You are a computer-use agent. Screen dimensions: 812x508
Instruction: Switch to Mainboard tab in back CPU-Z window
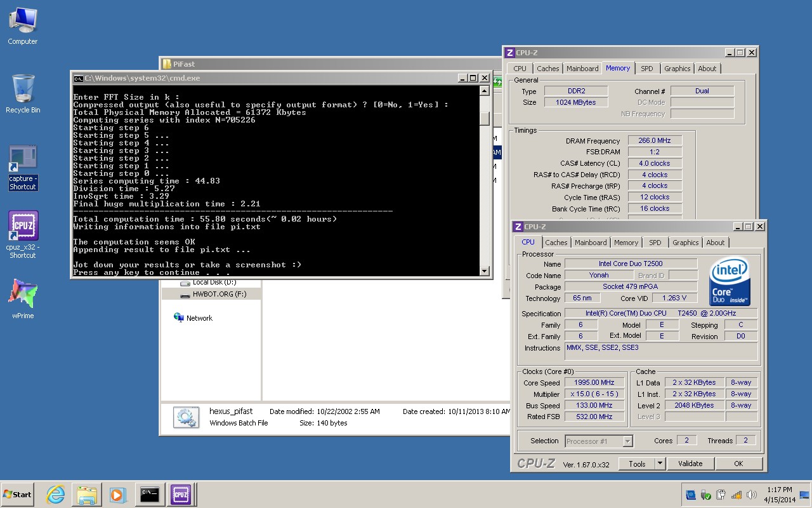point(582,69)
